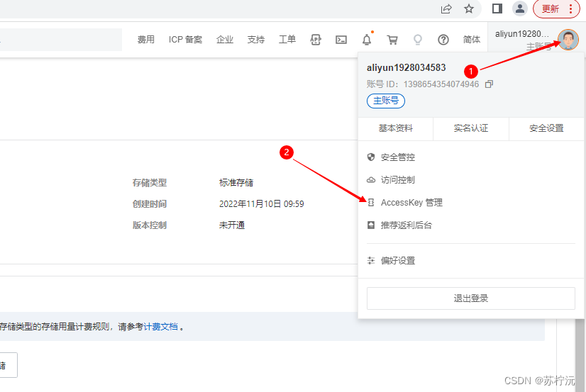Click the search input field in header
Viewport: 586px width, 392px height.
pos(61,40)
